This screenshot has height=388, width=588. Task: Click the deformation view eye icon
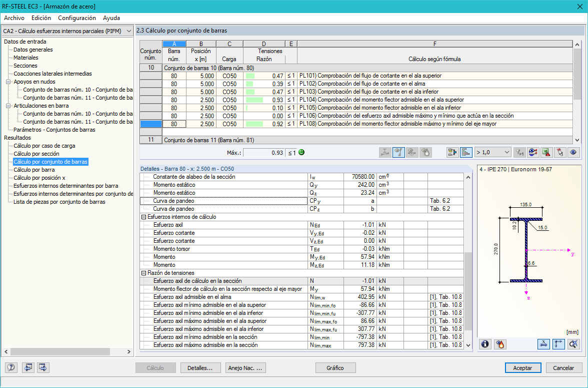pyautogui.click(x=412, y=152)
